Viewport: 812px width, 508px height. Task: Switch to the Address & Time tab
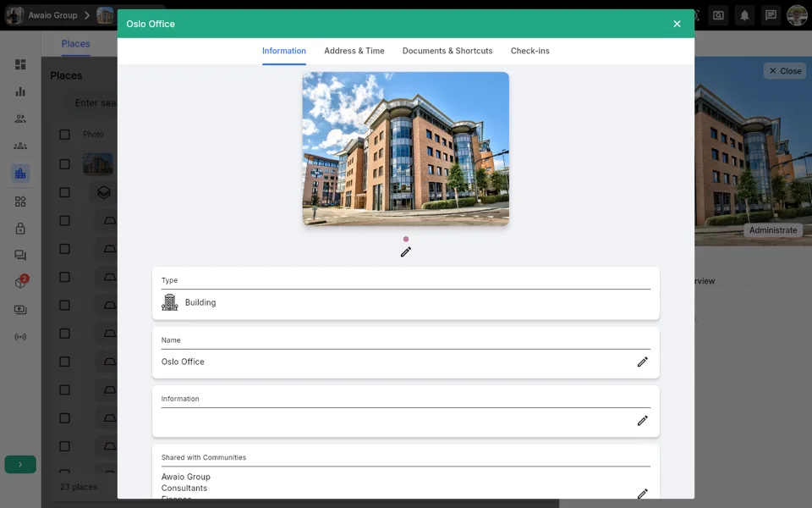(x=354, y=51)
